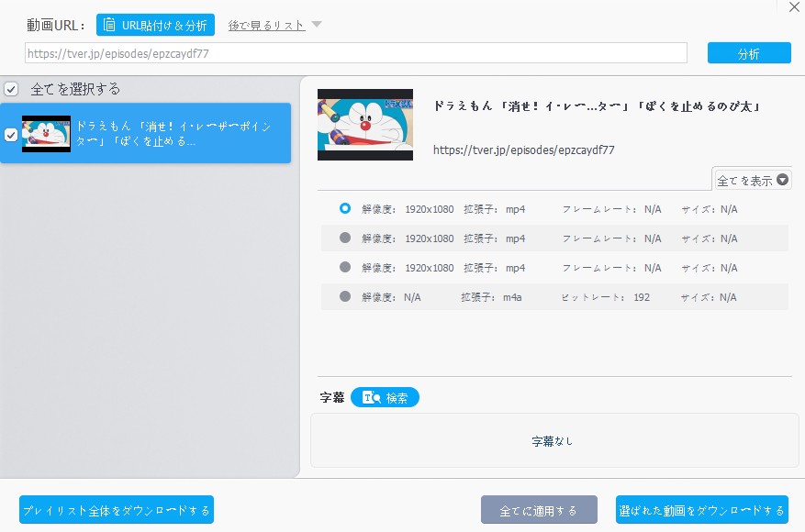The height and width of the screenshot is (532, 805).
Task: Open the 後で見るリスト link
Action: tap(266, 25)
